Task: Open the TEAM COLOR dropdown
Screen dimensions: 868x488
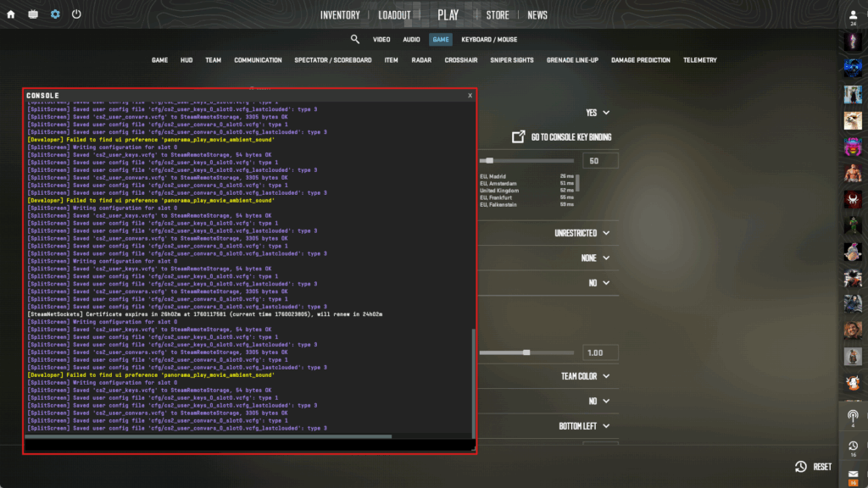Action: coord(585,376)
